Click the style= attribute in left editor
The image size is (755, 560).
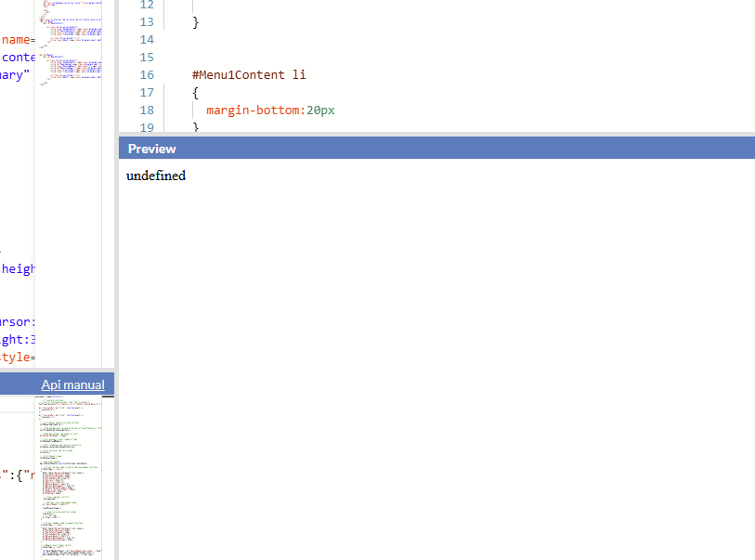click(17, 358)
